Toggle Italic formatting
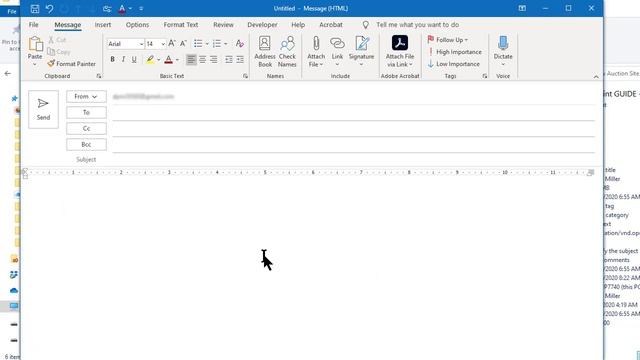640x360 pixels. (123, 60)
